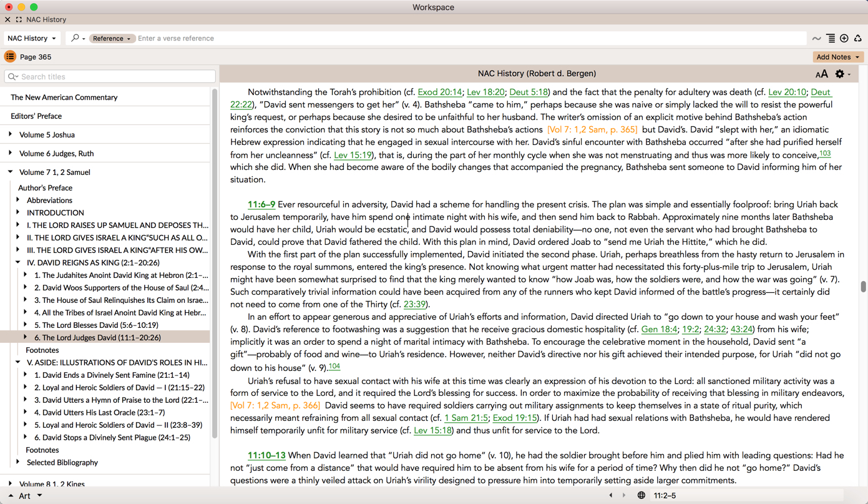Screen dimensions: 868x504
Task: Go back with left history arrow
Action: click(x=611, y=495)
